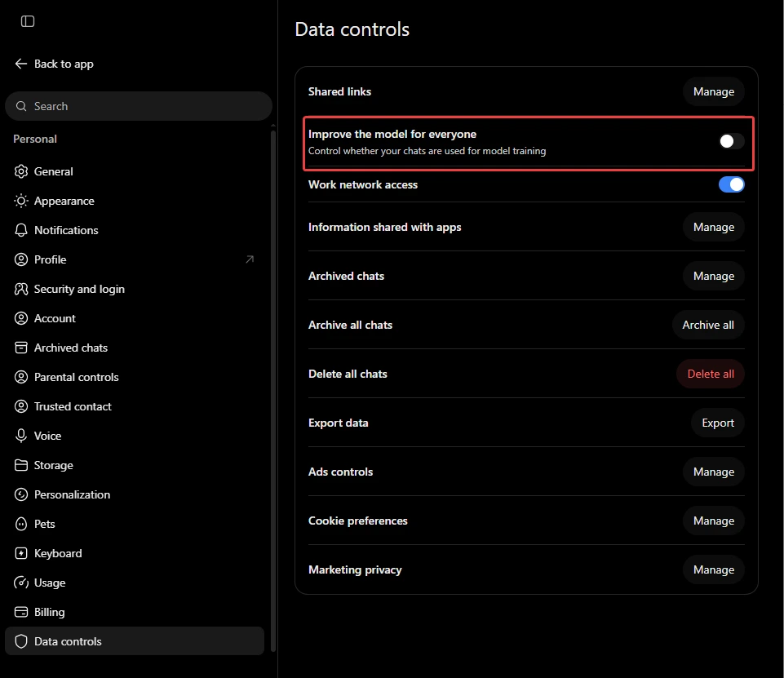This screenshot has height=678, width=784.
Task: Click the 'Export data' label
Action: pyautogui.click(x=338, y=423)
